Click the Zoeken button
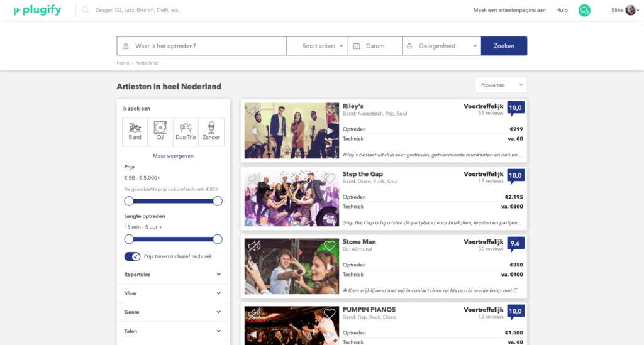Image resolution: width=644 pixels, height=345 pixels. [504, 46]
